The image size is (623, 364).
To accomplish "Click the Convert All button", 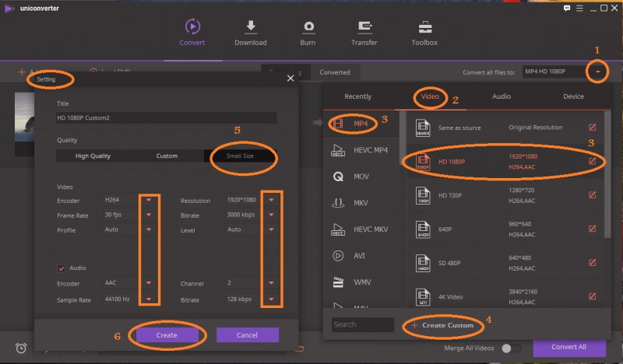I will point(569,347).
